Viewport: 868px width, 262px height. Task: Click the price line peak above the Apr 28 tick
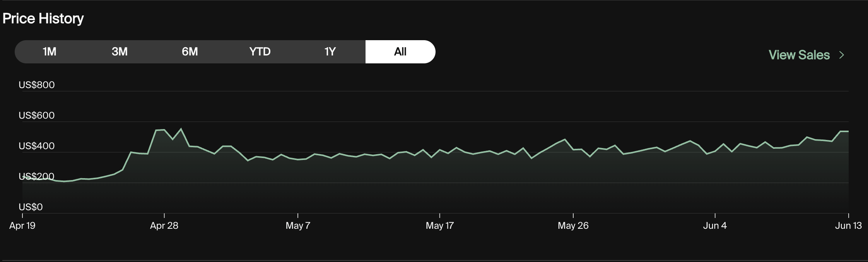164,130
